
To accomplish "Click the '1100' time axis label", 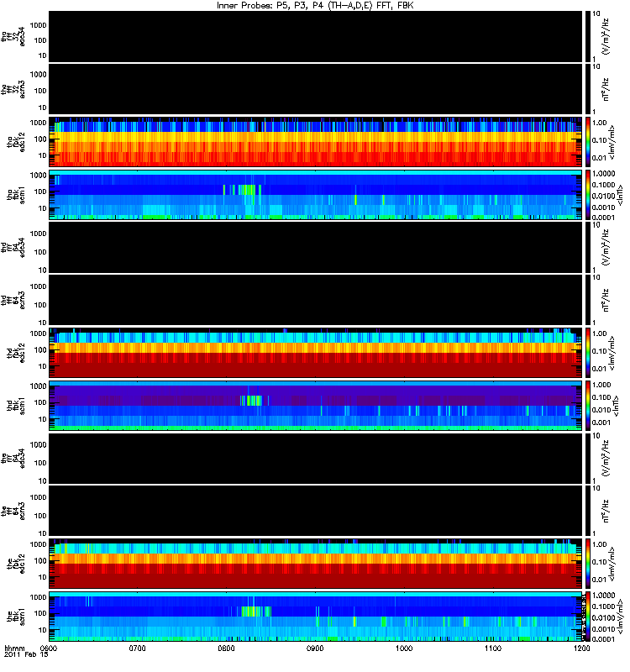I will coord(493,648).
